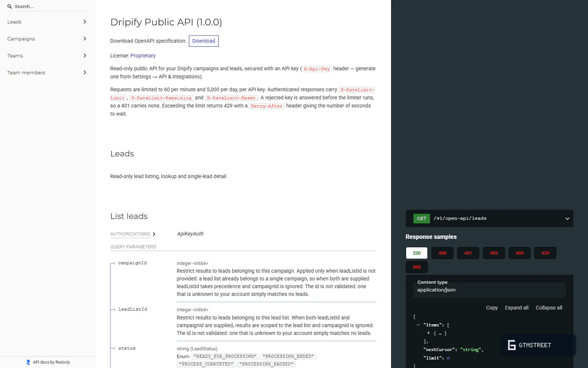
Task: Open API docs by Redocly link
Action: pos(51,362)
